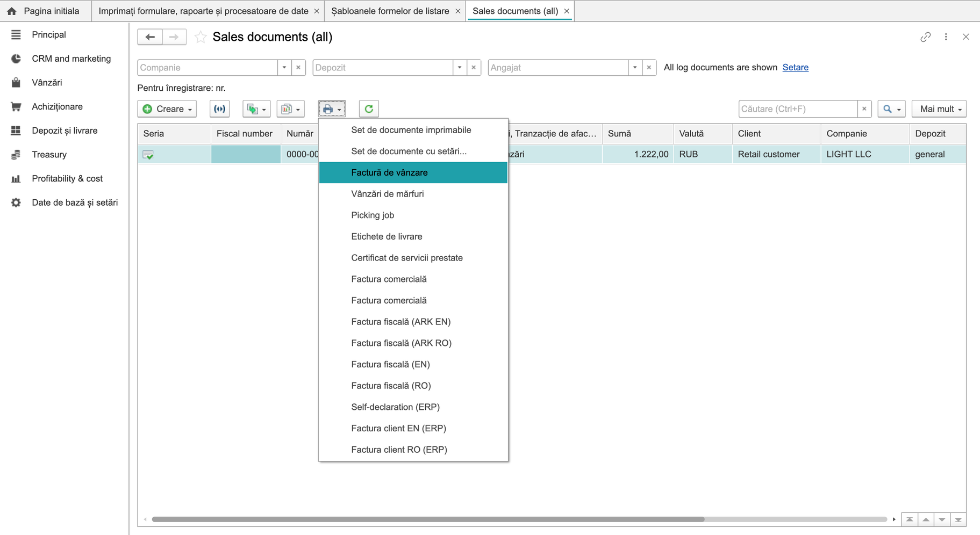Screen dimensions: 980x535
Task: Add Sales documents to favorites star
Action: pyautogui.click(x=200, y=37)
